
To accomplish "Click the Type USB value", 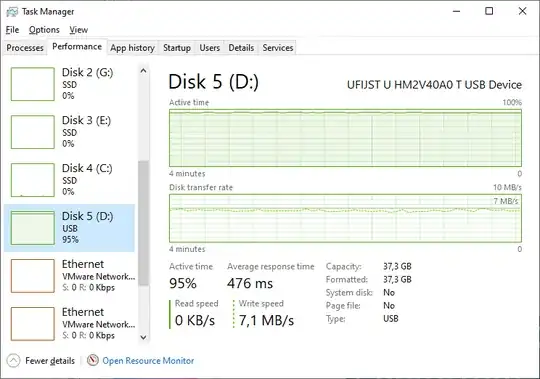I will click(391, 319).
